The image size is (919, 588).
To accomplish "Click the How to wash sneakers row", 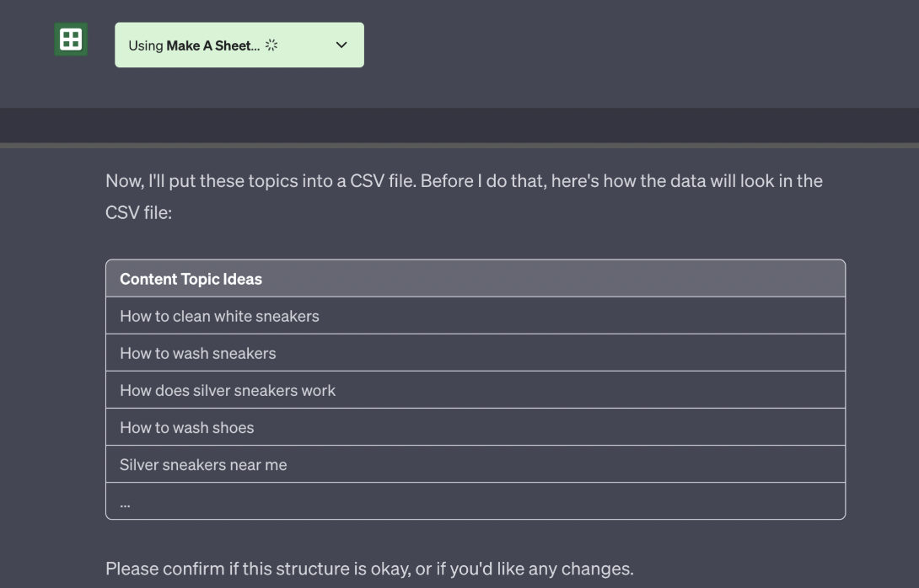I will click(x=197, y=354).
